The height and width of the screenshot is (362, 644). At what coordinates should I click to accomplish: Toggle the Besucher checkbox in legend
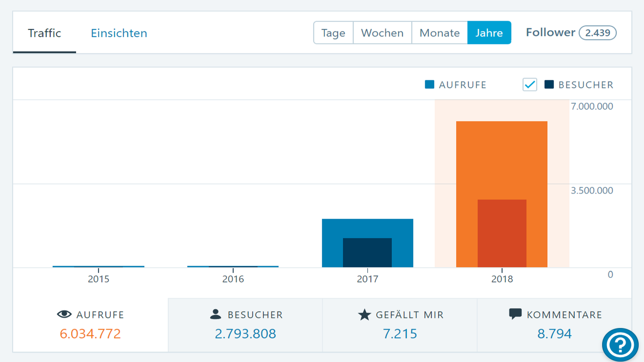coord(530,84)
